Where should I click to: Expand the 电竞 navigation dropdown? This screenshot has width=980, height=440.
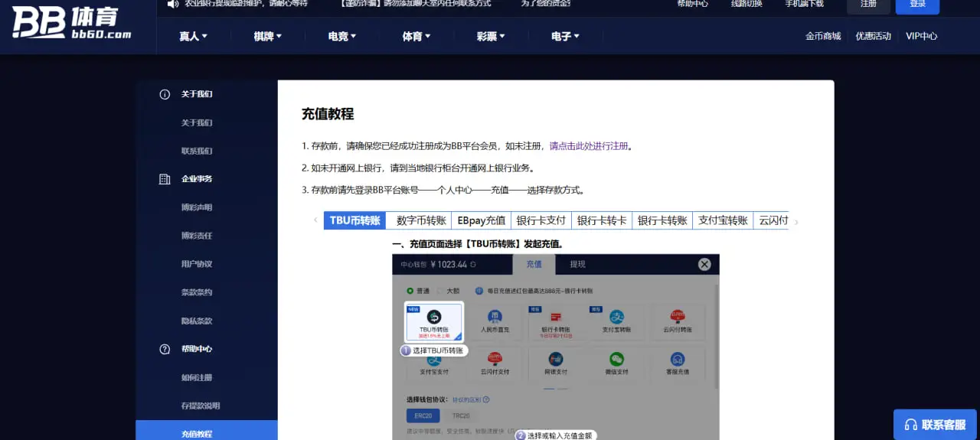click(341, 36)
